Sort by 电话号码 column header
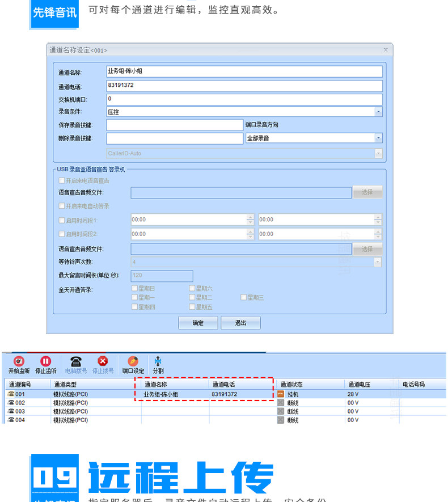Viewport: 448px width, 502px height. point(413,384)
